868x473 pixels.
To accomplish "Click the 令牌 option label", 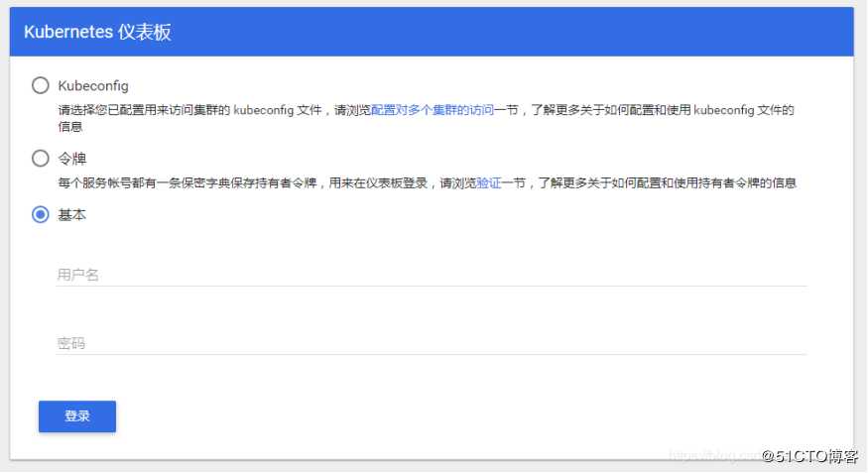I will (x=72, y=159).
